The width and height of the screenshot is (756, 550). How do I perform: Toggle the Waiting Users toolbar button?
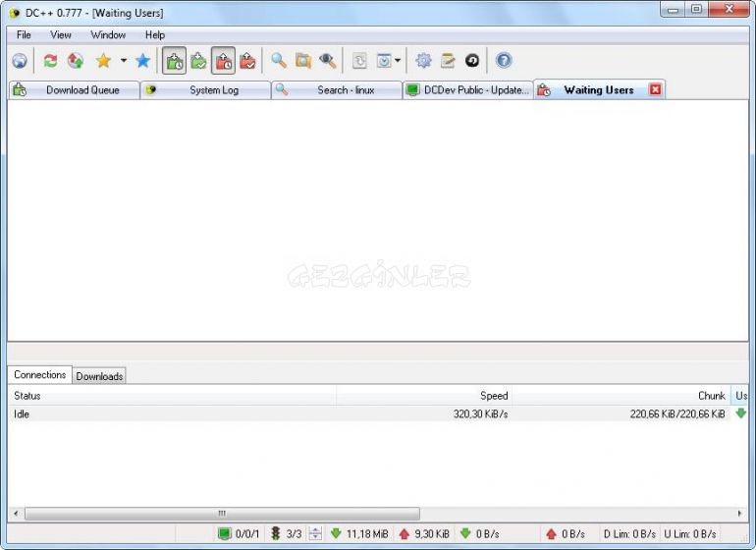223,61
